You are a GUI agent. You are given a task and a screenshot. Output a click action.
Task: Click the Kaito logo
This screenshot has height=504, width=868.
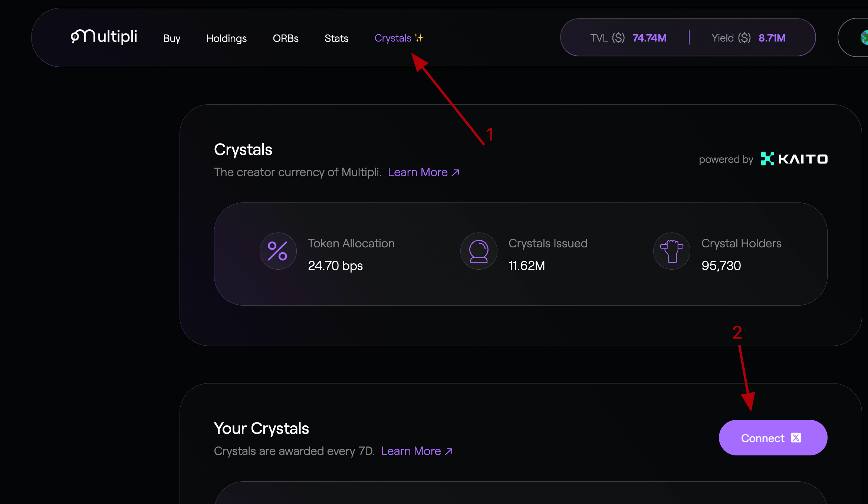794,159
